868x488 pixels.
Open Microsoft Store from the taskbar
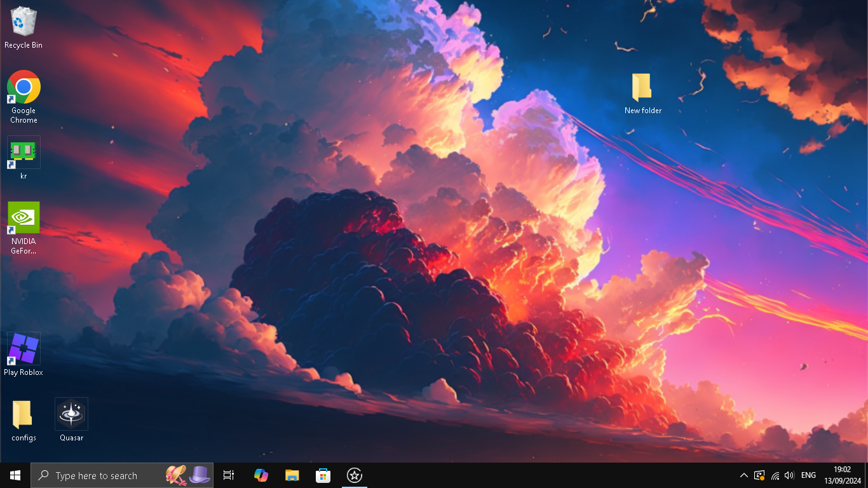coord(323,475)
